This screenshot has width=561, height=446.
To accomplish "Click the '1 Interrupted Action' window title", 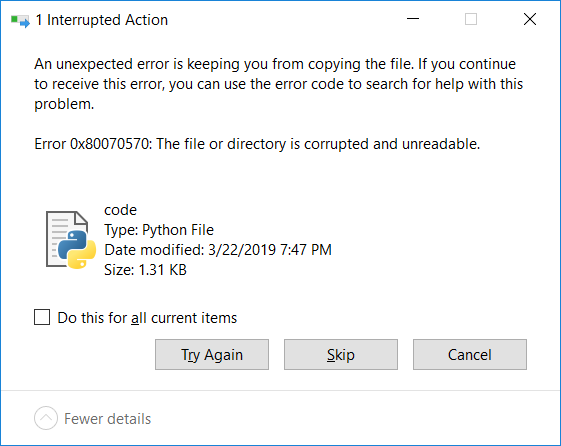I will [102, 20].
